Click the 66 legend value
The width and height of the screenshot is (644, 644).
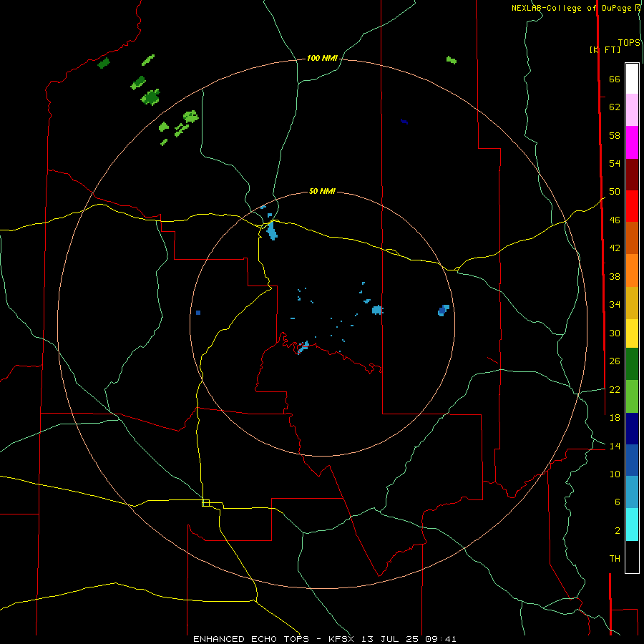pos(615,79)
